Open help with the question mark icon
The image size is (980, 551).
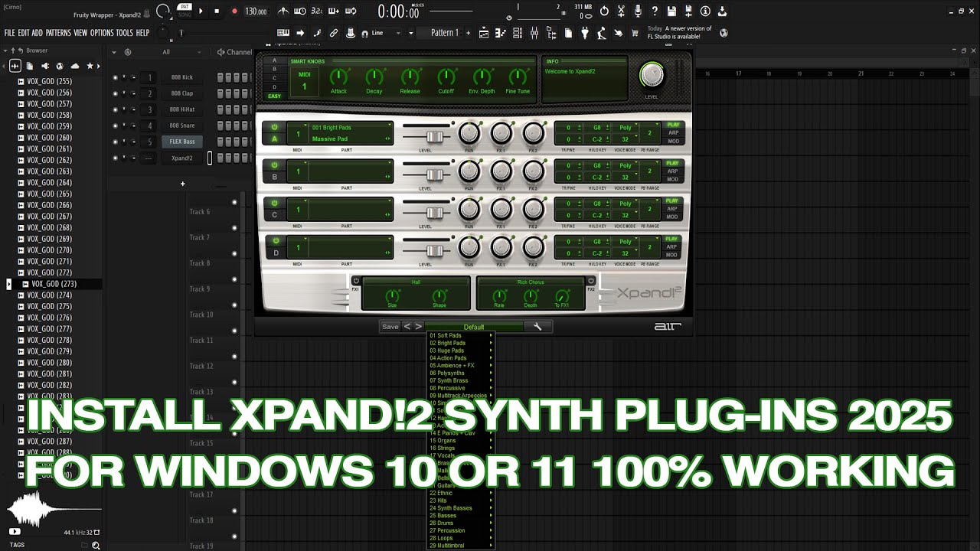[655, 11]
